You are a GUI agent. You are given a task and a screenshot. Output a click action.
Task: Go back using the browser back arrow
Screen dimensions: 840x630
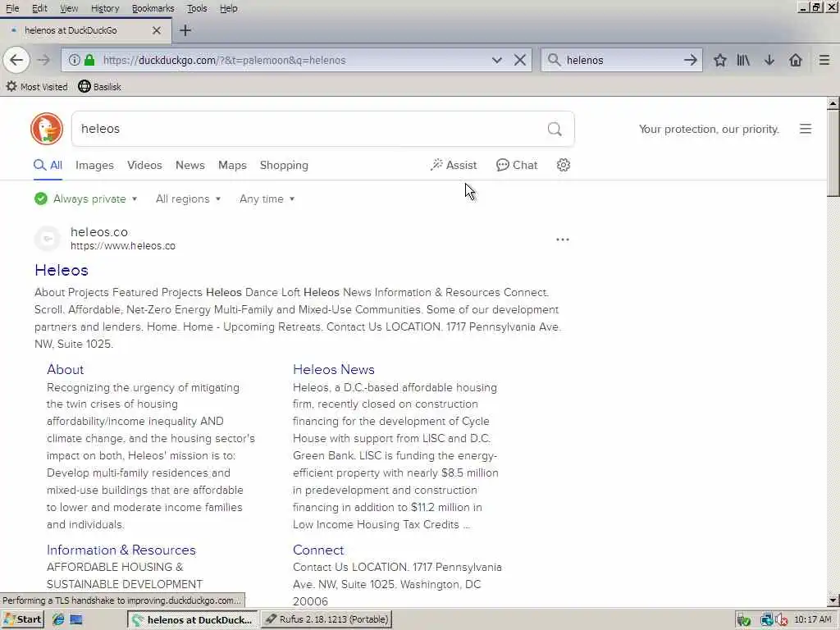click(16, 60)
